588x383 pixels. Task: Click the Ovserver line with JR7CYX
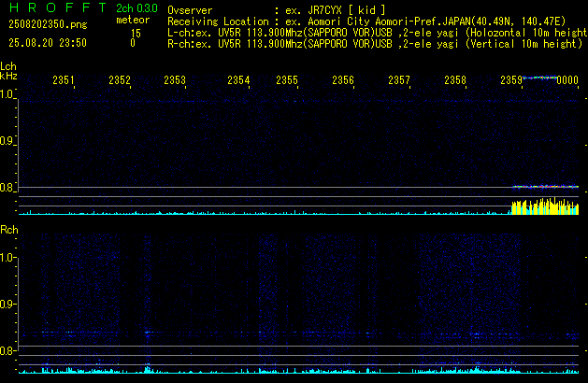coord(277,10)
